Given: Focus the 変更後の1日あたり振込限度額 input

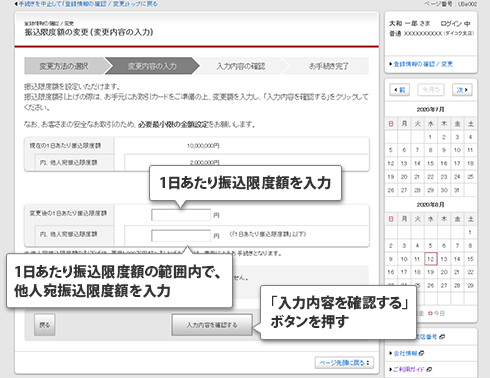Looking at the screenshot, I should tap(181, 215).
